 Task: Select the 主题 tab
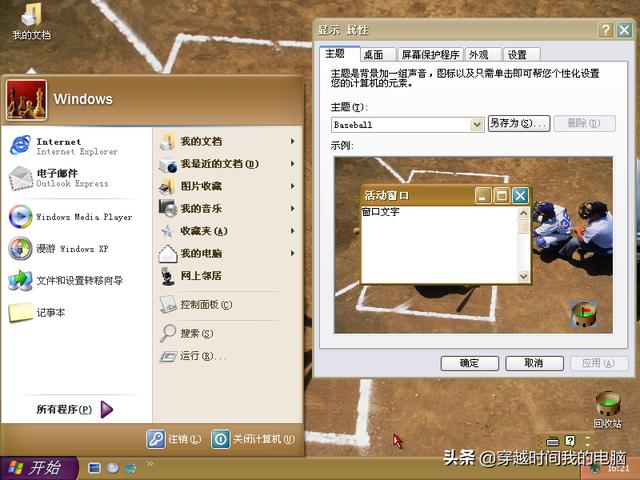pyautogui.click(x=339, y=53)
